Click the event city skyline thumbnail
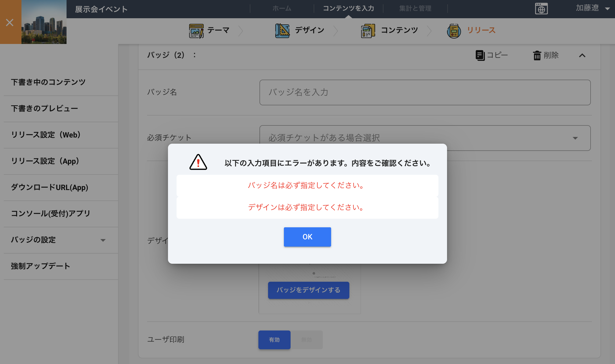Screen dimensions: 615x364 tap(44, 22)
